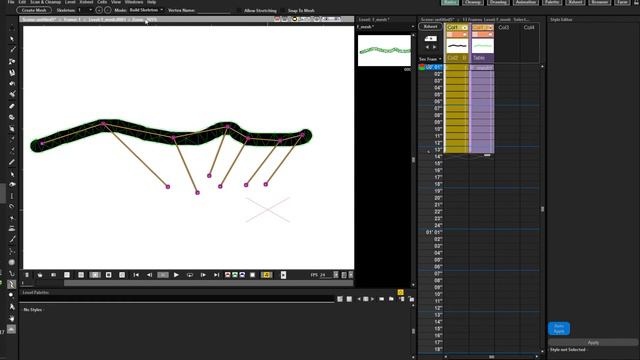This screenshot has width=640, height=360.
Task: Click the red icon in viewer title bar
Action: [x=277, y=19]
